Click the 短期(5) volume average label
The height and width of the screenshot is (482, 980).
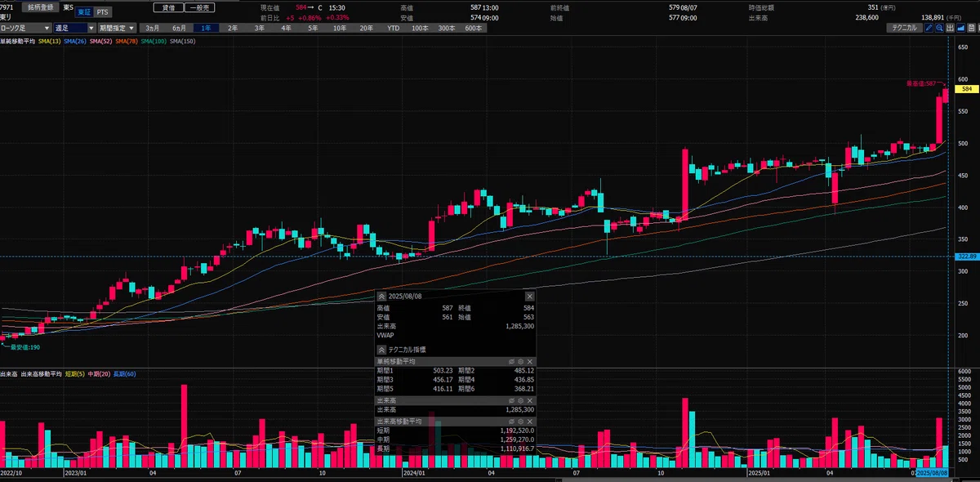74,373
